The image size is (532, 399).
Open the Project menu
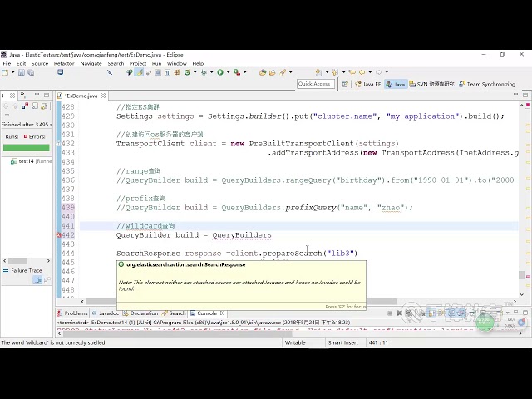[138, 63]
